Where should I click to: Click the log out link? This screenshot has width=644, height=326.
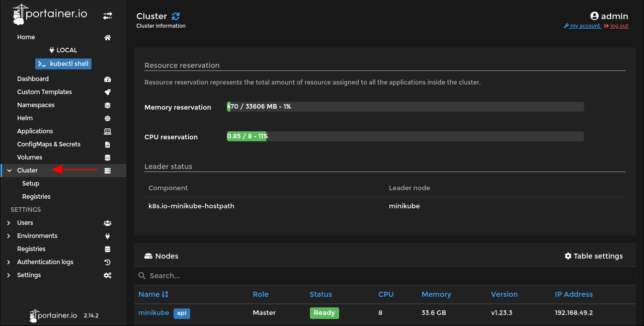(x=616, y=26)
